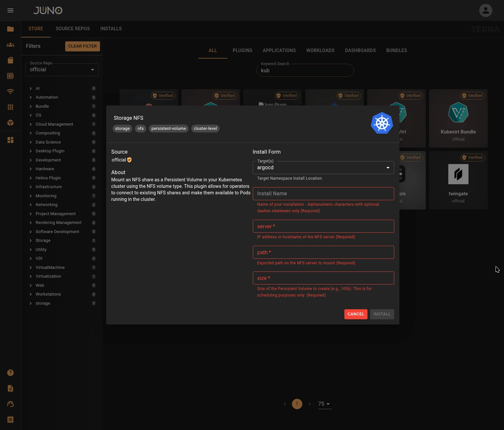The width and height of the screenshot is (504, 430).
Task: Open the wifi network sidebar icon
Action: click(x=10, y=91)
